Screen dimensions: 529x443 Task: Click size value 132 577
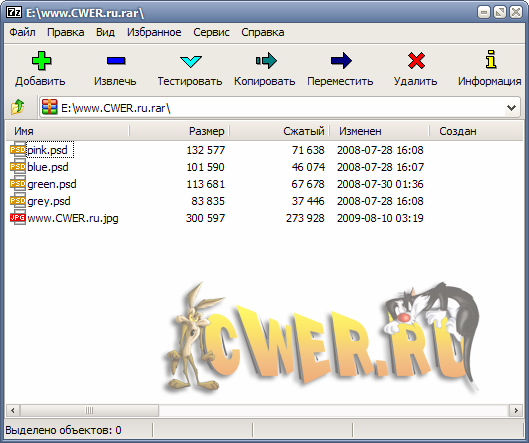(x=205, y=150)
